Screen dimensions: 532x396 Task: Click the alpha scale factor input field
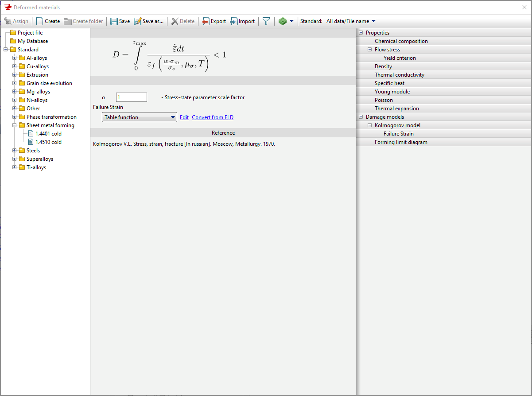[x=131, y=97]
